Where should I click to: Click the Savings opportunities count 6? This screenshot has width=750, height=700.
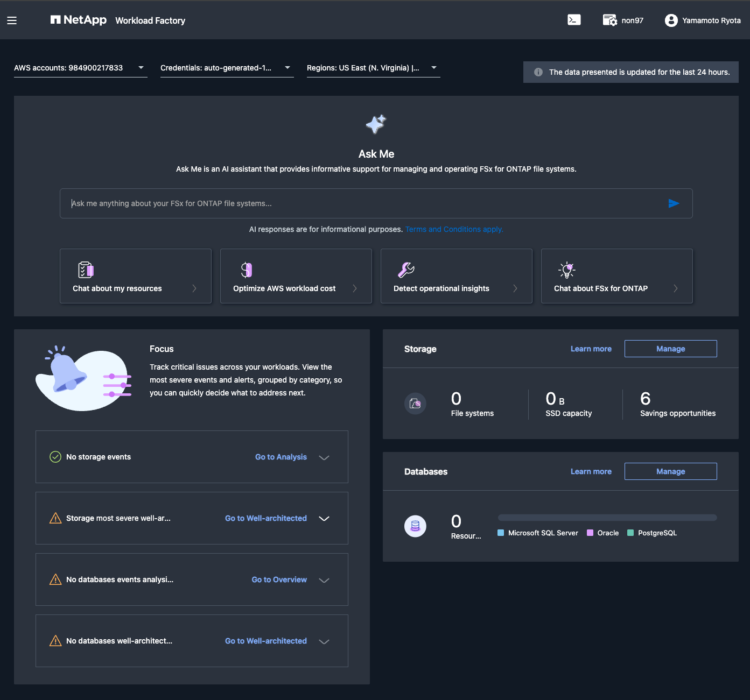(x=646, y=399)
